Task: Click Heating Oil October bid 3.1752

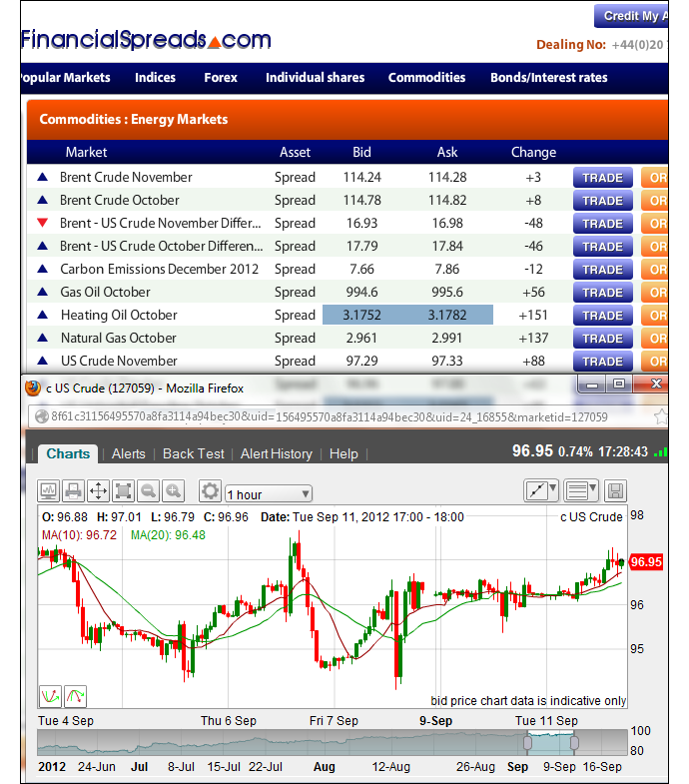Action: coord(362,315)
